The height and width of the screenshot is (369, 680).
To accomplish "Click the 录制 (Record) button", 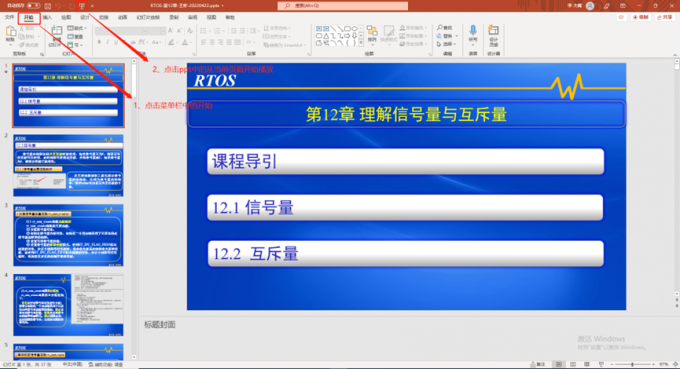I will pyautogui.click(x=641, y=17).
